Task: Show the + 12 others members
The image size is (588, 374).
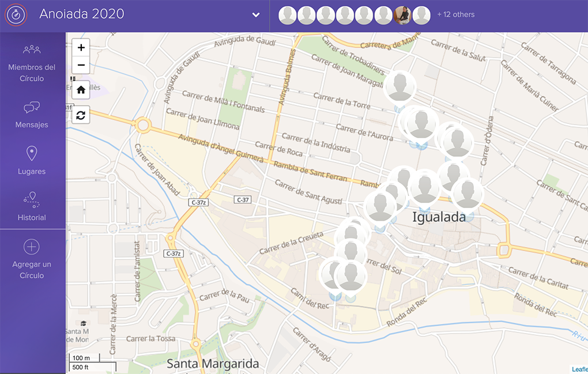Action: tap(455, 15)
